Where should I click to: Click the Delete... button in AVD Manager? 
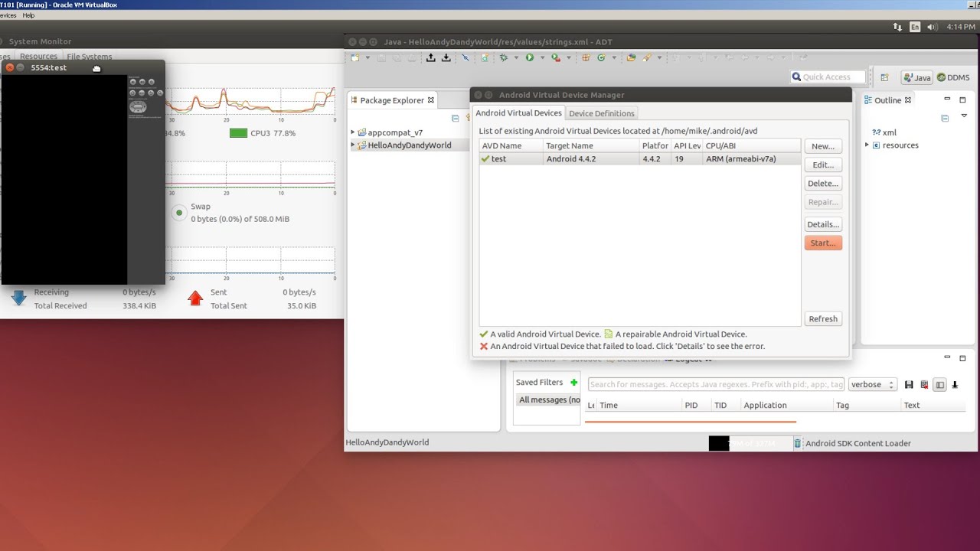pyautogui.click(x=823, y=183)
